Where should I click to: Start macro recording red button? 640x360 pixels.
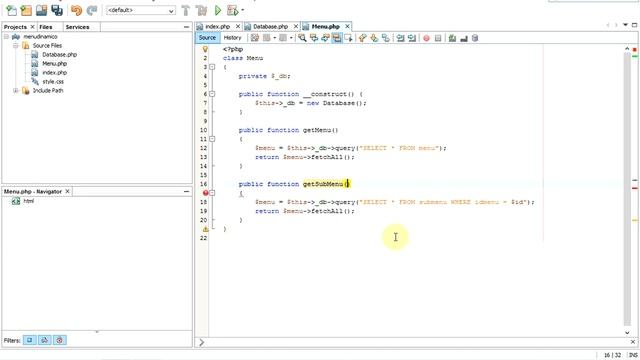click(426, 38)
